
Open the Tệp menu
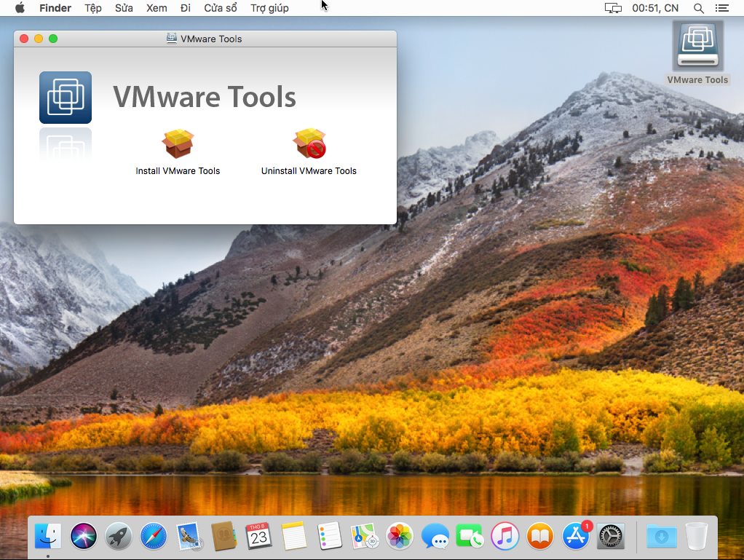(x=93, y=8)
